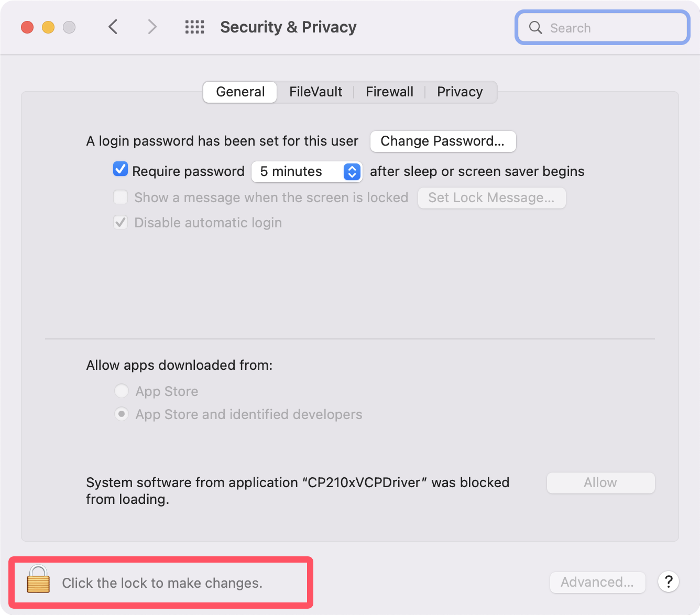Go back with the left chevron arrow
700x615 pixels.
pyautogui.click(x=113, y=27)
